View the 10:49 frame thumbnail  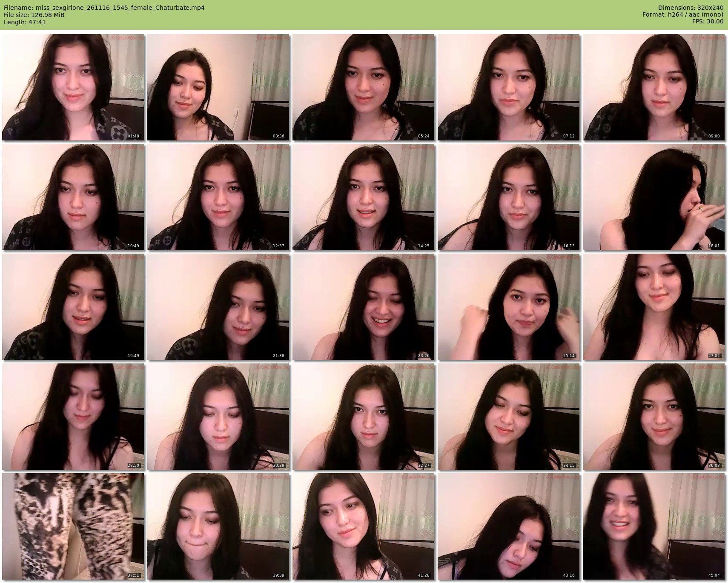click(73, 197)
